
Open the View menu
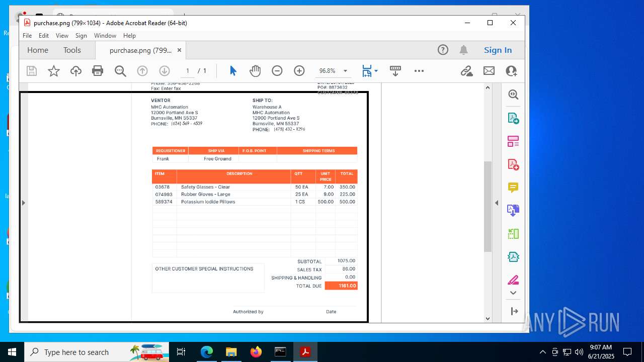coord(62,36)
